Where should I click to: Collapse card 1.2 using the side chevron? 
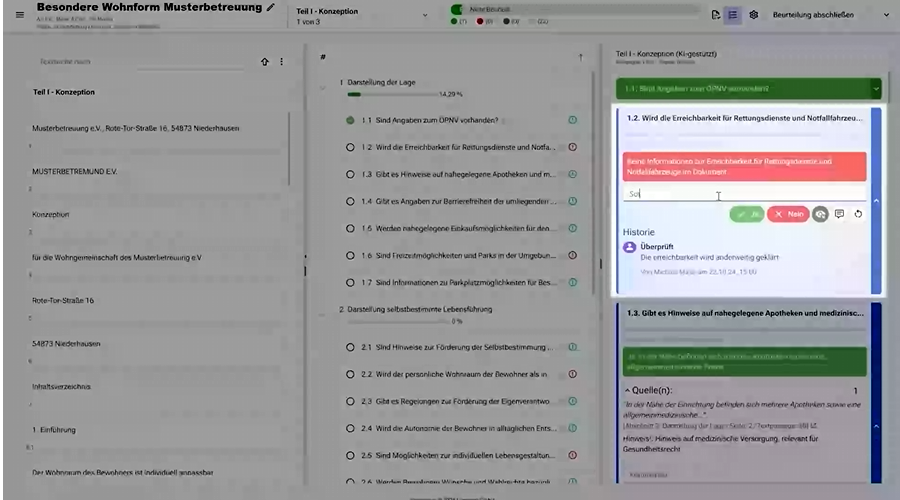pyautogui.click(x=876, y=201)
